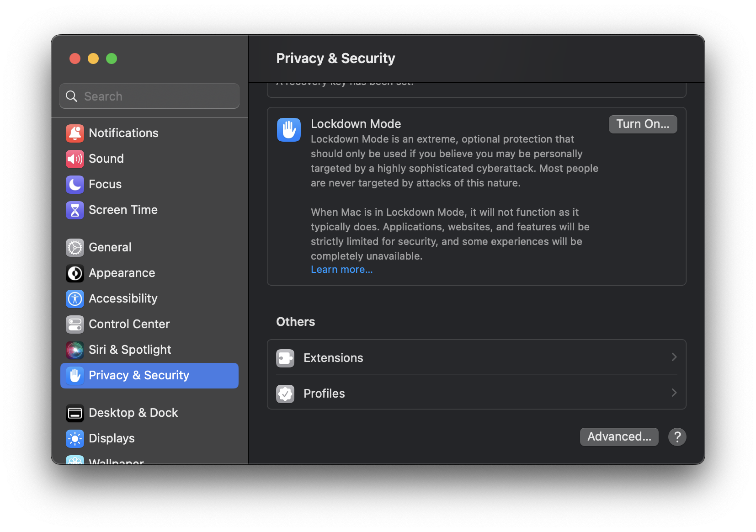Image resolution: width=756 pixels, height=532 pixels.
Task: Open Displays settings pane
Action: tap(112, 438)
